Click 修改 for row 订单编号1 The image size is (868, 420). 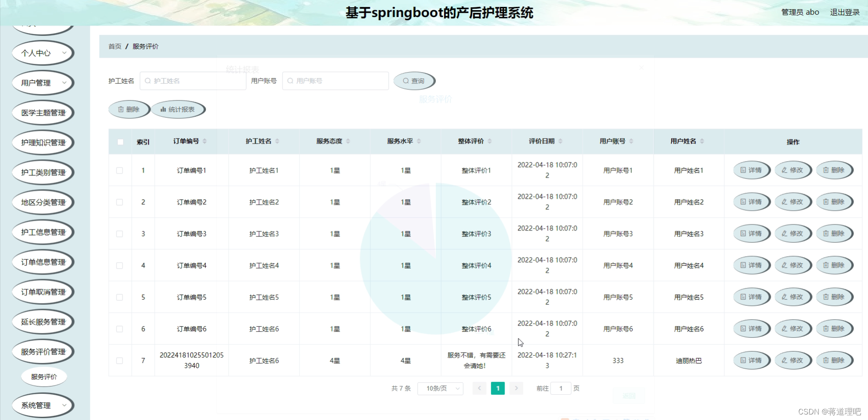tap(792, 170)
